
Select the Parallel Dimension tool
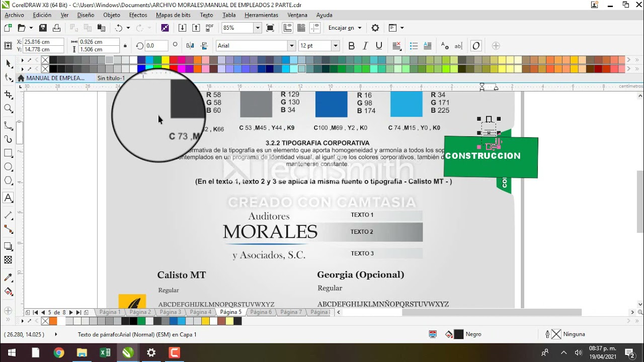click(8, 215)
